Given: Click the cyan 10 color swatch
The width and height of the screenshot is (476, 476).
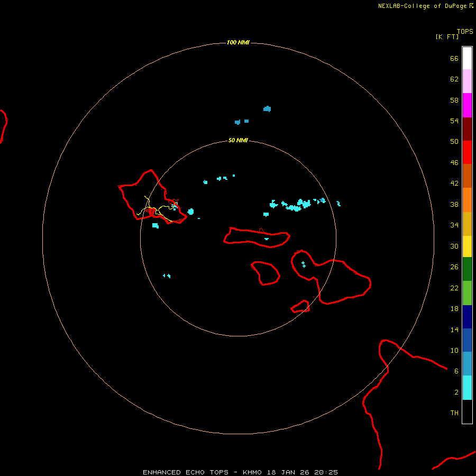Looking at the screenshot, I should pos(467,388).
